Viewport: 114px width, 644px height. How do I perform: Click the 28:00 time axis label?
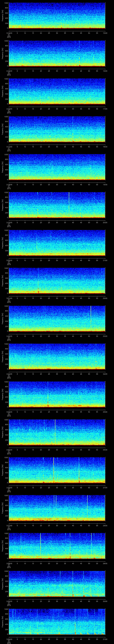pyautogui.click(x=105, y=525)
